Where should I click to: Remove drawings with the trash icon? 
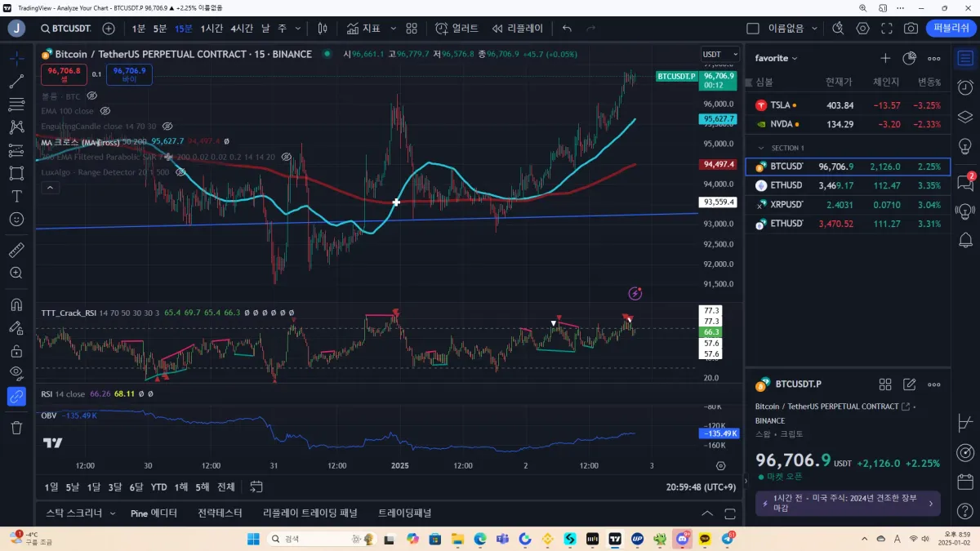[x=16, y=427]
